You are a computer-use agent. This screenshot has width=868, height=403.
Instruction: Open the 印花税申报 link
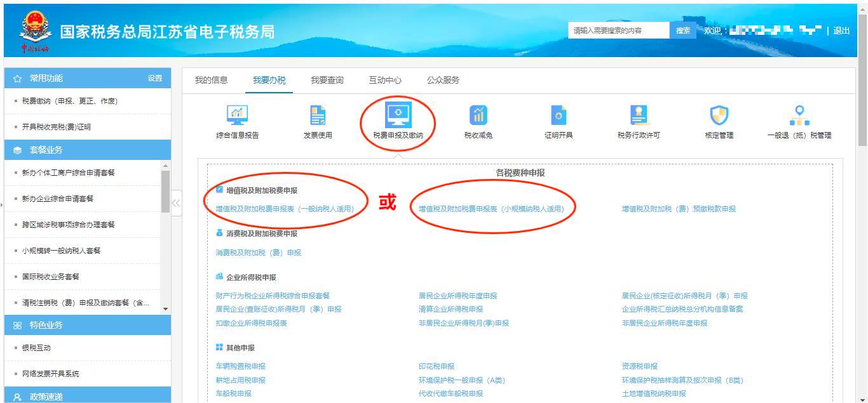coord(437,366)
